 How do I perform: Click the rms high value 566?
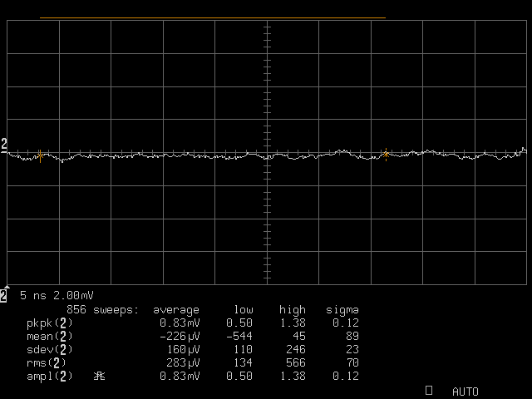coord(296,362)
